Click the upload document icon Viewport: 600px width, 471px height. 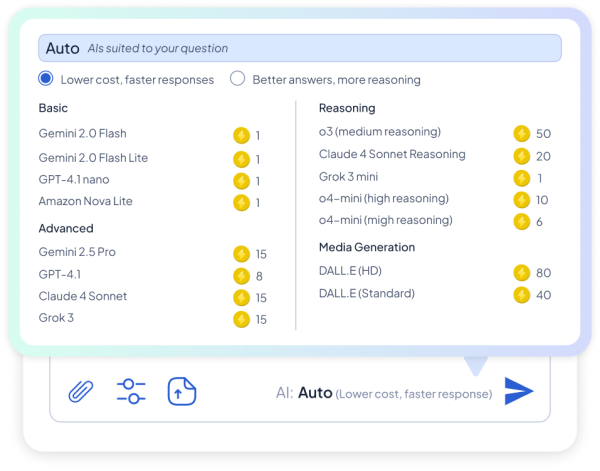[182, 391]
